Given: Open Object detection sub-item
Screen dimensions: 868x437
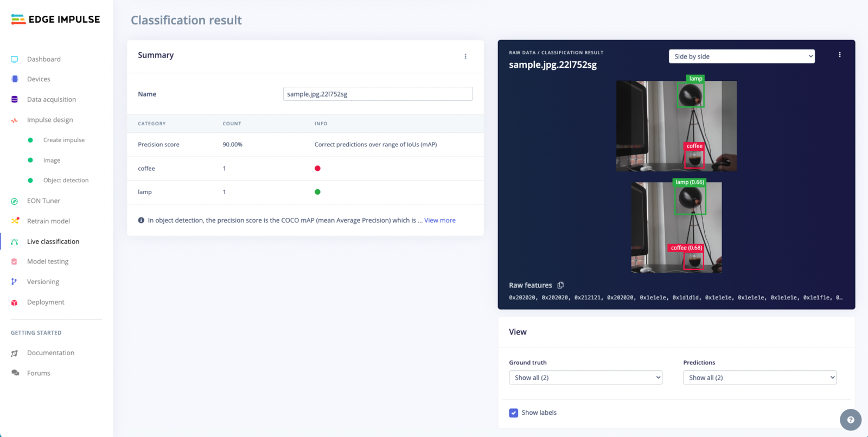Looking at the screenshot, I should (66, 181).
